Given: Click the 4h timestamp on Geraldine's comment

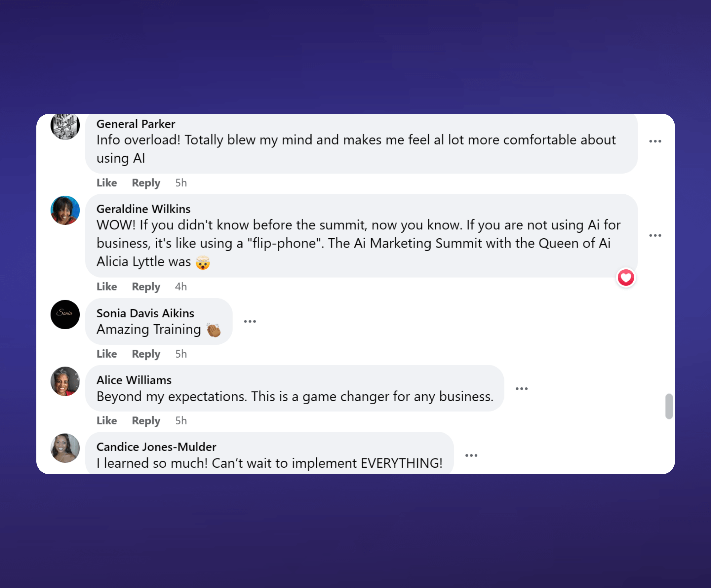Looking at the screenshot, I should coord(181,287).
